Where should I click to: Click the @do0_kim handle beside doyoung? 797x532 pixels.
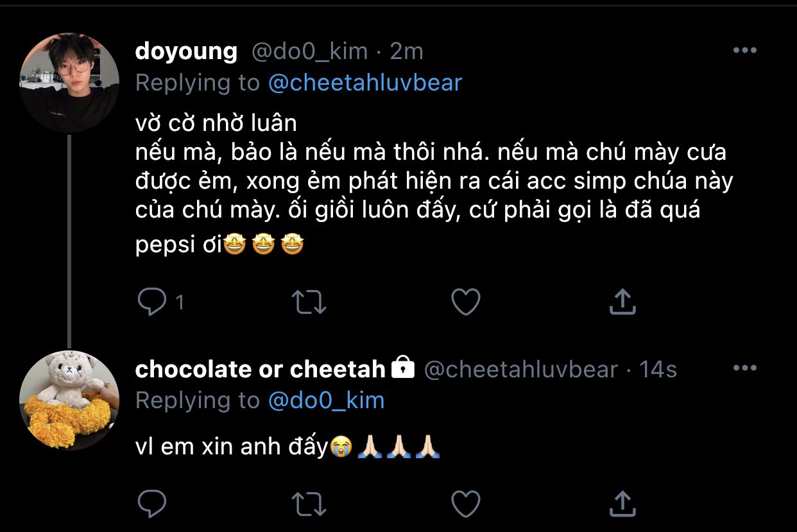click(x=309, y=51)
